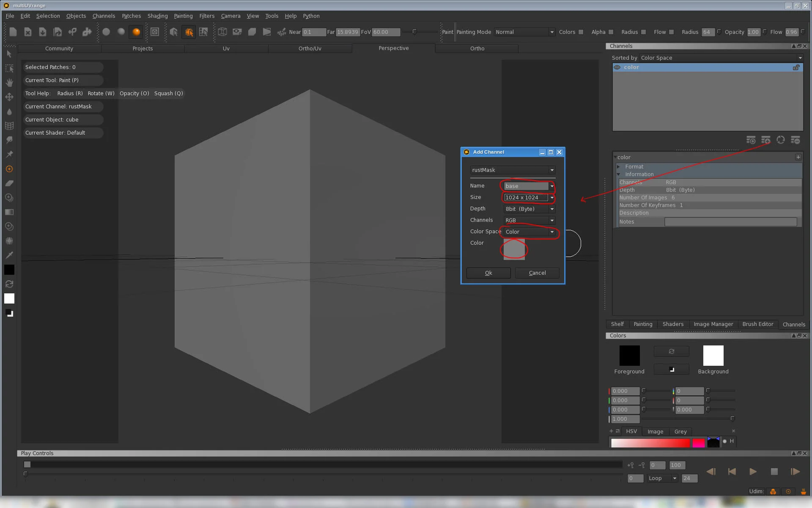Click the play forward button
Screen dimensions: 812x508
(x=753, y=472)
